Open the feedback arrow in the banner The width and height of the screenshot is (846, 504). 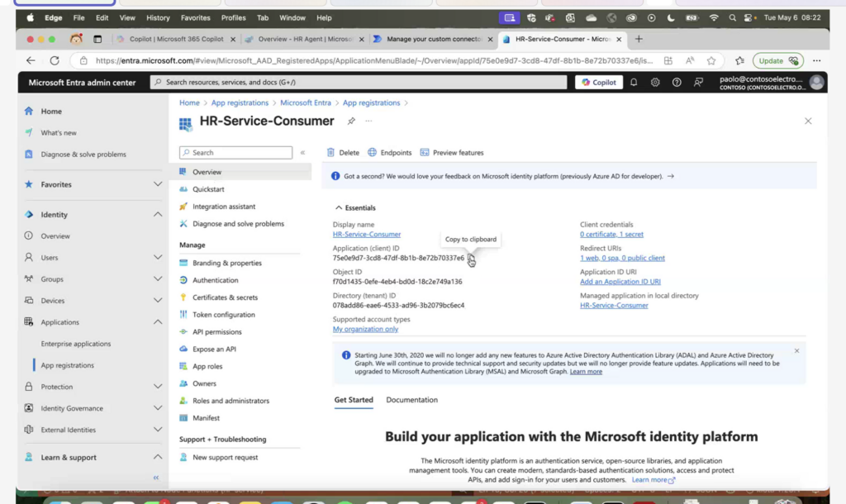[x=670, y=177]
